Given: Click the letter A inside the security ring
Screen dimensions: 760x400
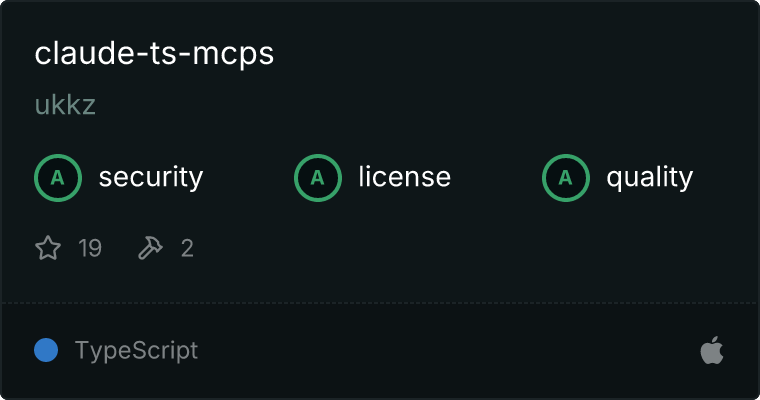Looking at the screenshot, I should coord(58,178).
